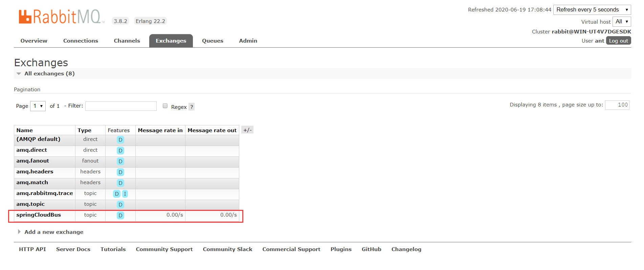This screenshot has width=644, height=270.
Task: Select the Exchanges tab
Action: 171,41
